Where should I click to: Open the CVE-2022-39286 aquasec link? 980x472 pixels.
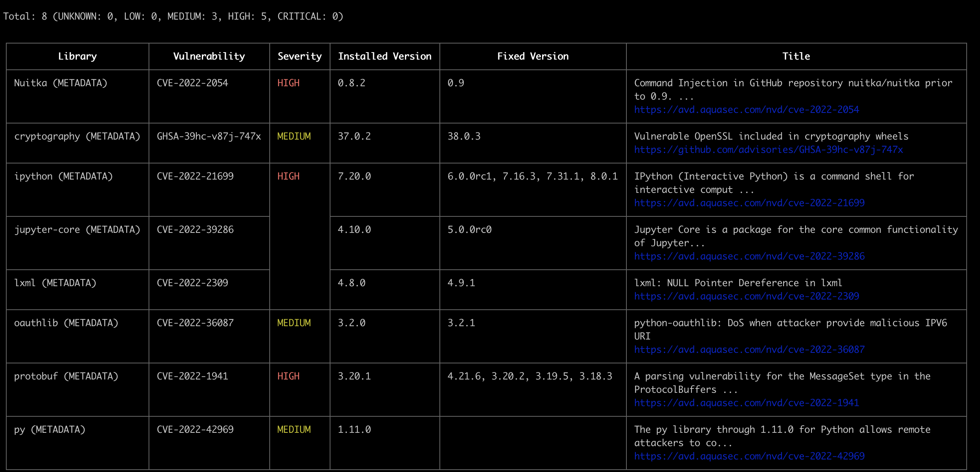(749, 256)
